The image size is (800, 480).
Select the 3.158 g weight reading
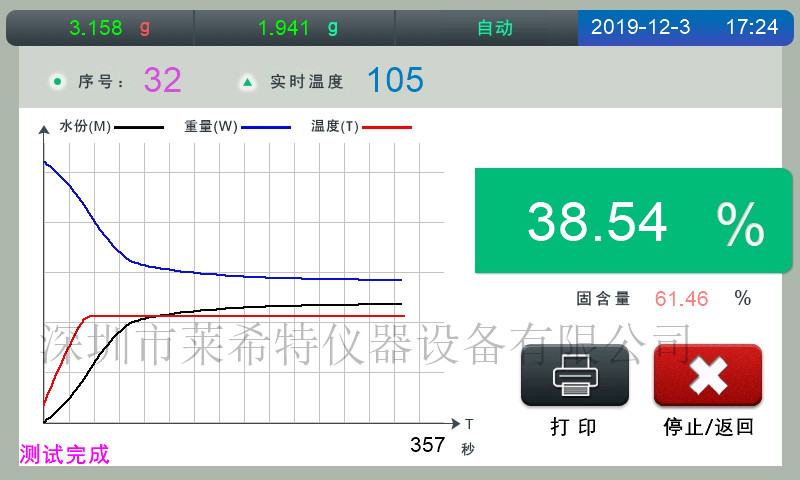point(109,28)
